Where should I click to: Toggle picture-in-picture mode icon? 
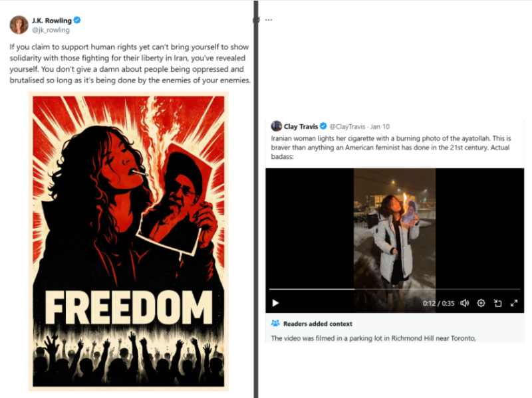[497, 303]
